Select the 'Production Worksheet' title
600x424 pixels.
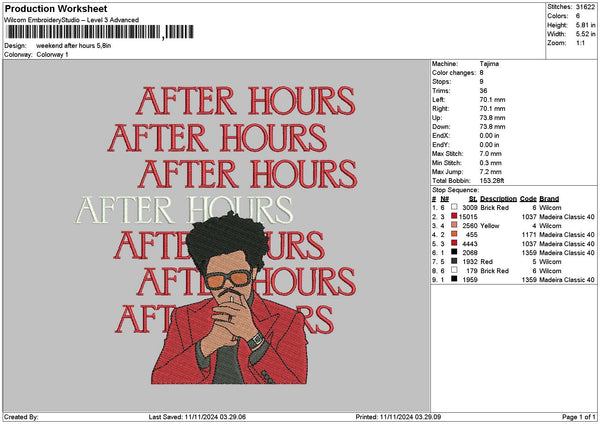point(56,8)
